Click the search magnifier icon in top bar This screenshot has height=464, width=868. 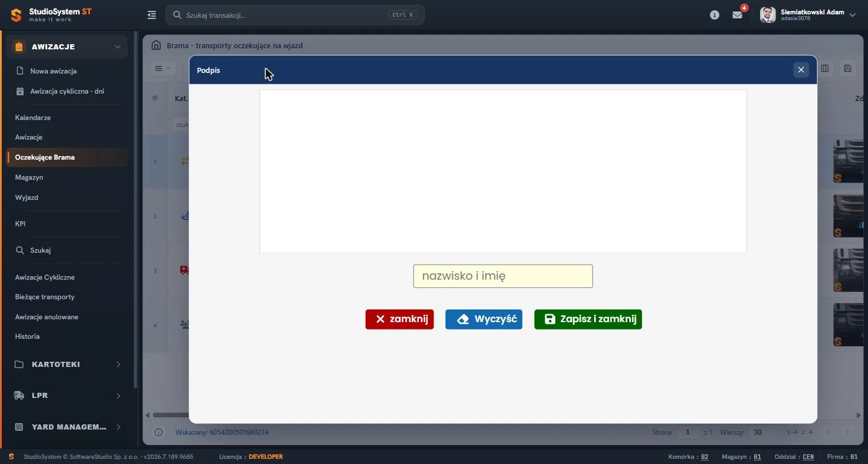pyautogui.click(x=177, y=15)
